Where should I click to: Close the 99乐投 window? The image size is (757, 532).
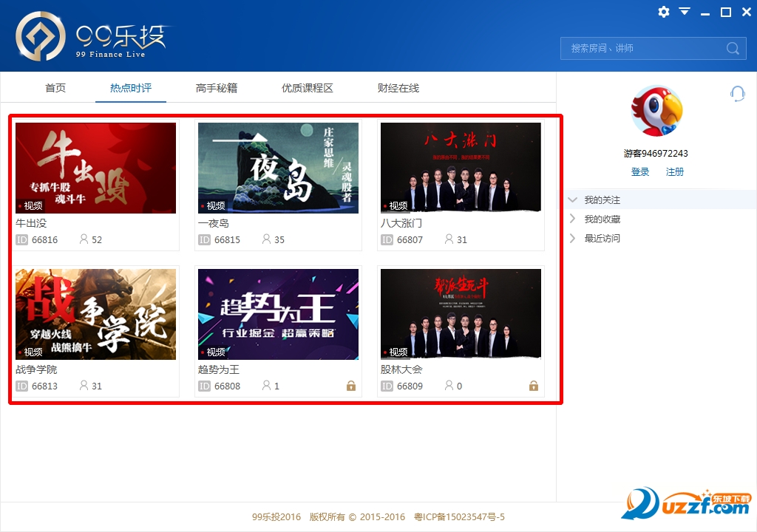pos(747,12)
